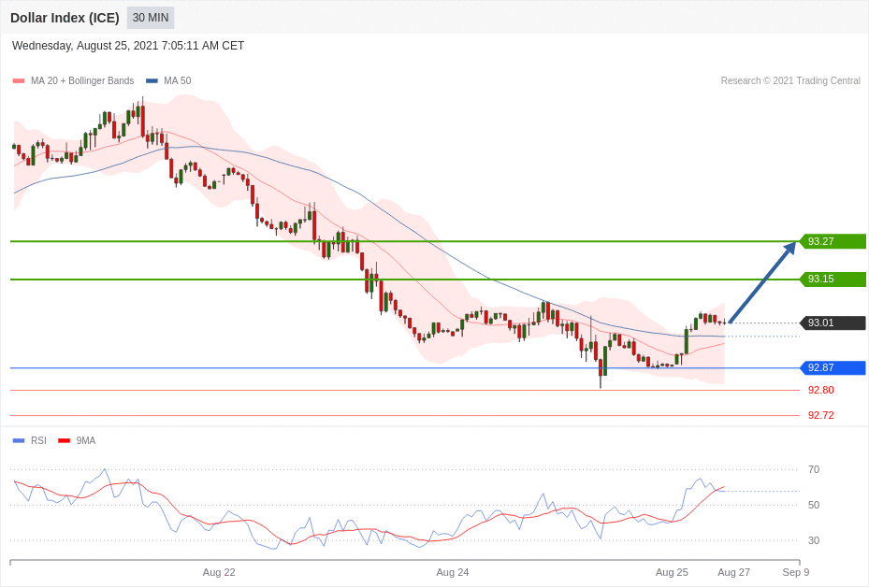Select the 93.27 green resistance price tag
Image resolution: width=869 pixels, height=588 pixels.
[833, 241]
